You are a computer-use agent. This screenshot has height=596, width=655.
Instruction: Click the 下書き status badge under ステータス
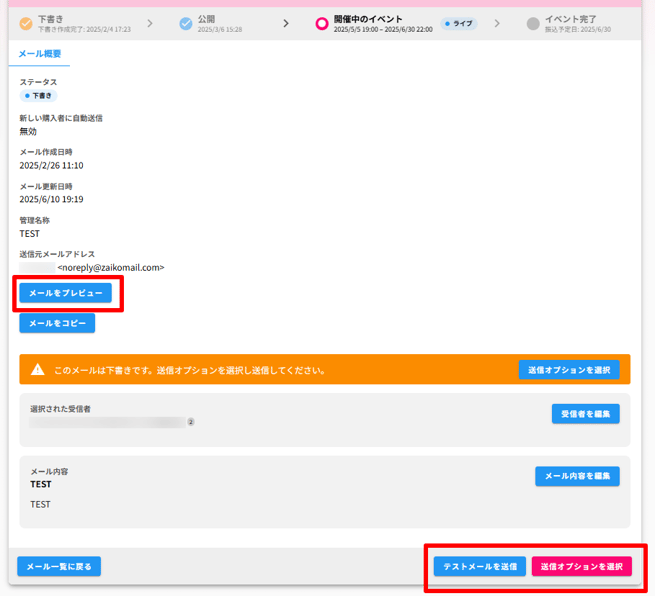point(38,96)
